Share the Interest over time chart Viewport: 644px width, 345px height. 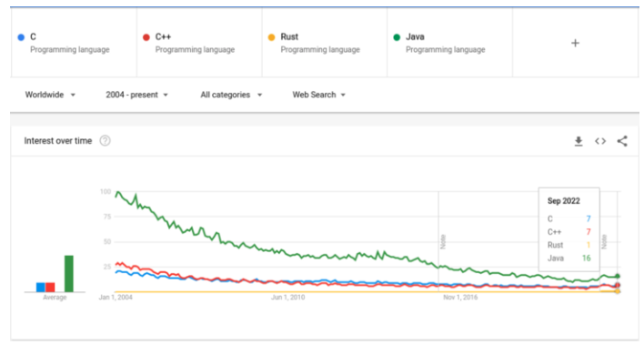(x=622, y=141)
